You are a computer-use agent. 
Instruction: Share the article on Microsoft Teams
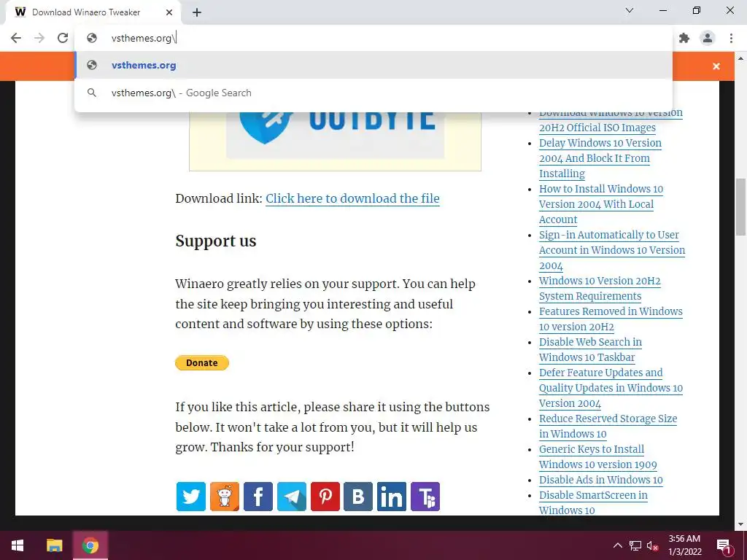pyautogui.click(x=425, y=496)
